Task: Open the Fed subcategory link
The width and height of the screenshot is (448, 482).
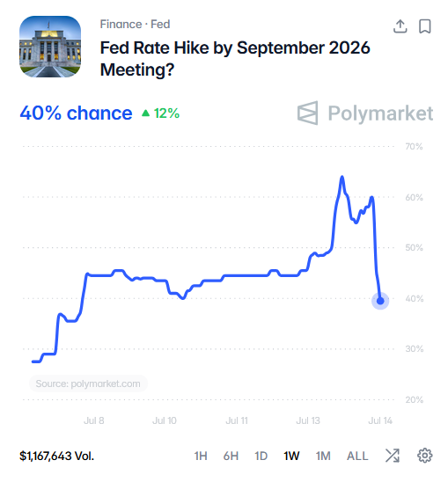Action: pyautogui.click(x=160, y=25)
